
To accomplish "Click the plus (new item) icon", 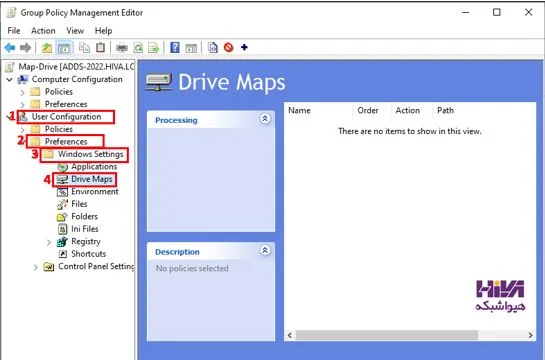I will tap(244, 47).
